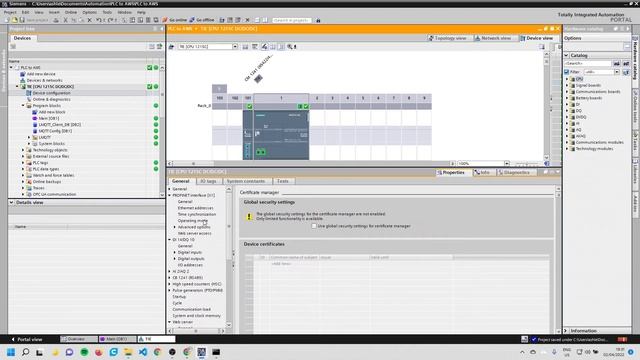The width and height of the screenshot is (640, 360).
Task: Switch to the IO tags tab
Action: [208, 181]
